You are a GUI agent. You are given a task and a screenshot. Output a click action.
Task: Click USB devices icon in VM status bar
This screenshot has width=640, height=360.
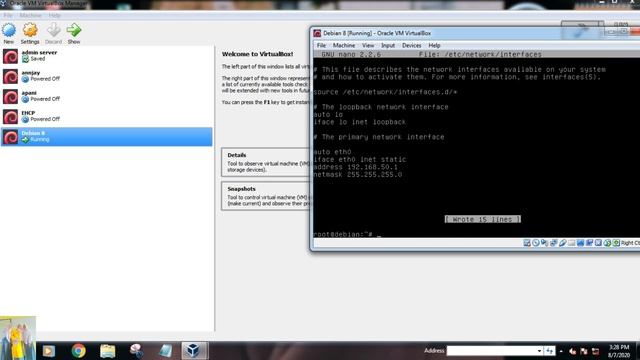563,243
